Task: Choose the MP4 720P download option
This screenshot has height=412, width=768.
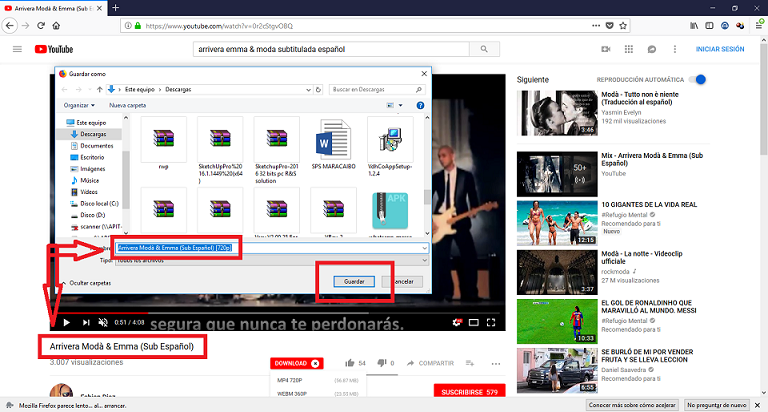Action: pos(317,380)
